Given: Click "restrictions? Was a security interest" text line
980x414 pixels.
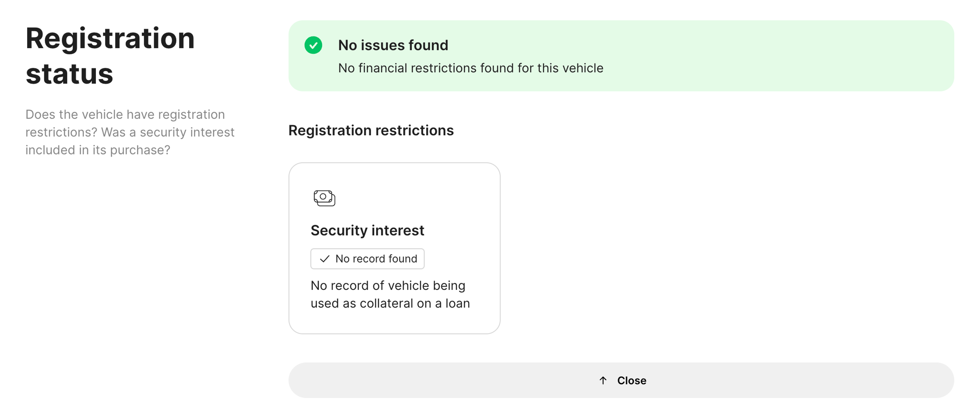Looking at the screenshot, I should coord(130,132).
